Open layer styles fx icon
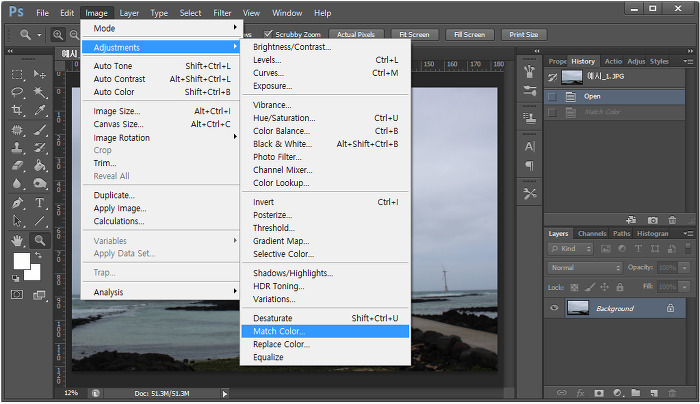 coord(580,393)
